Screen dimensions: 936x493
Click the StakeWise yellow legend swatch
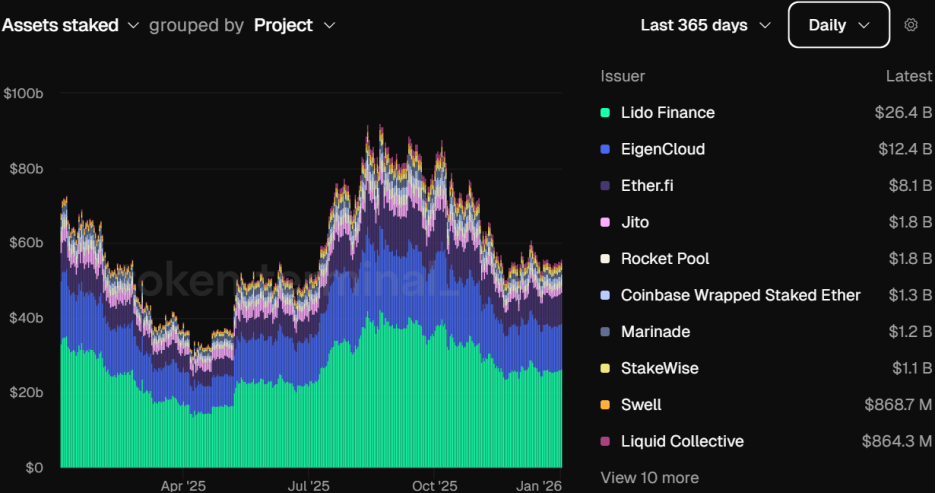click(x=605, y=368)
